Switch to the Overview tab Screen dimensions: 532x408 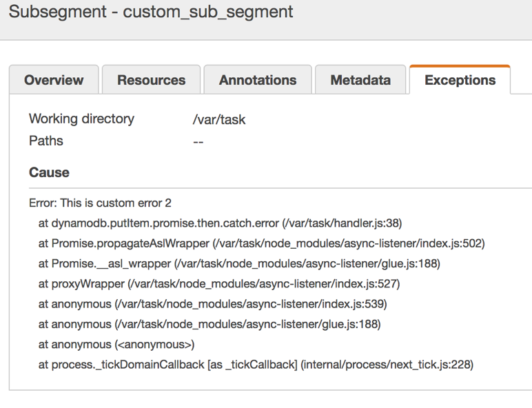54,80
